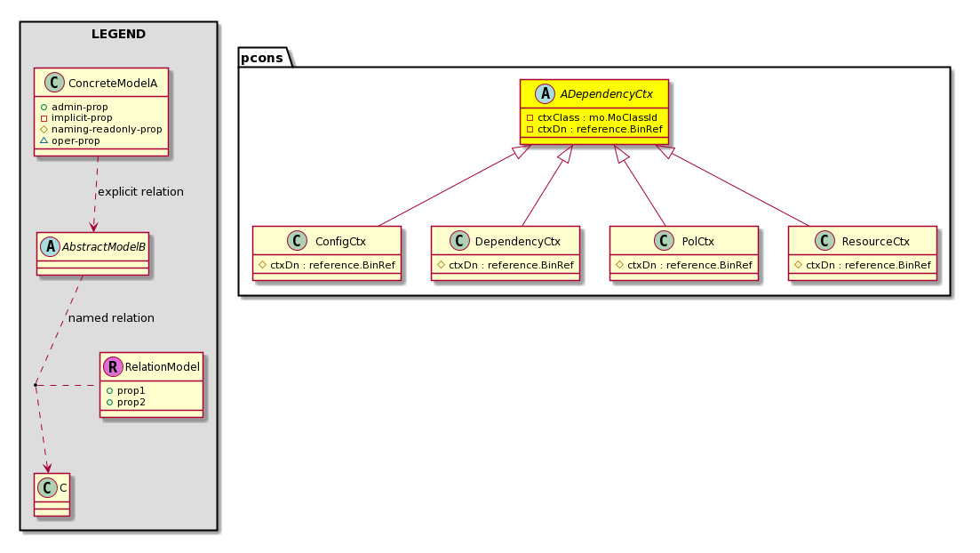Click the magenta R icon of RelationModel
980x553 pixels.
(113, 366)
